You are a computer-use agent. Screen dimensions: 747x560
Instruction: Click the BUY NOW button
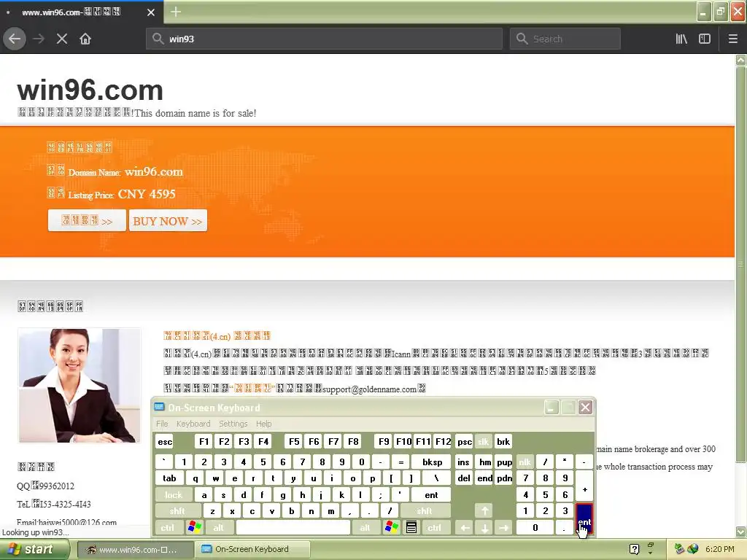click(x=168, y=221)
